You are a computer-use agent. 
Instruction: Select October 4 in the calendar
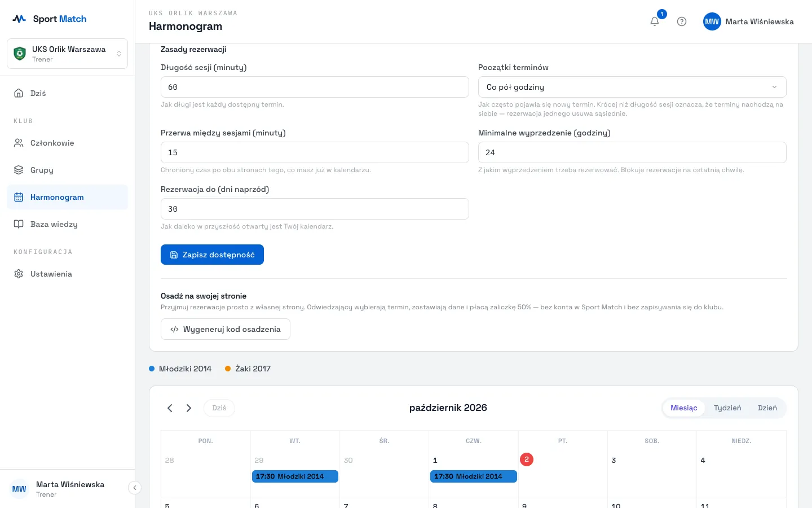pos(703,461)
